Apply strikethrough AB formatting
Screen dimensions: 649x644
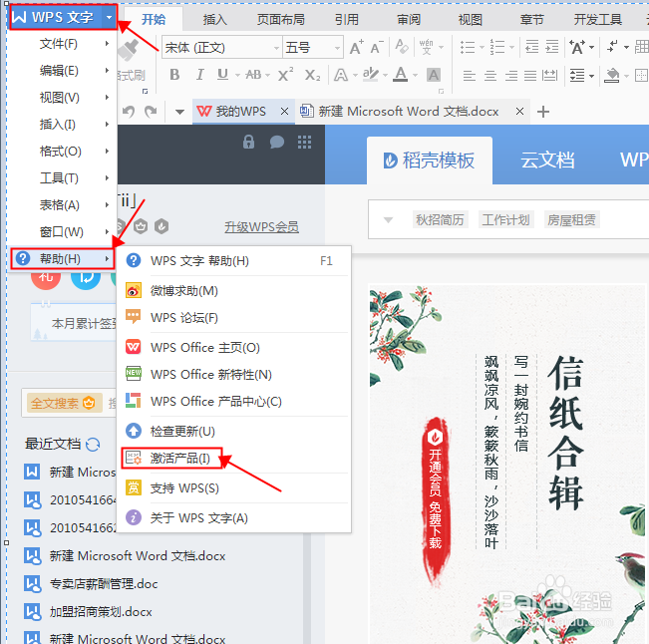tap(253, 75)
